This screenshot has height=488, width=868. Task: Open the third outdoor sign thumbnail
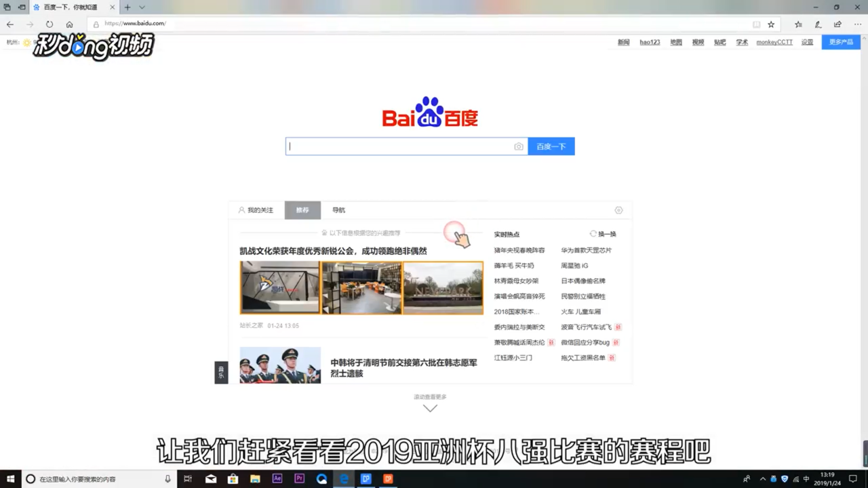coord(443,287)
